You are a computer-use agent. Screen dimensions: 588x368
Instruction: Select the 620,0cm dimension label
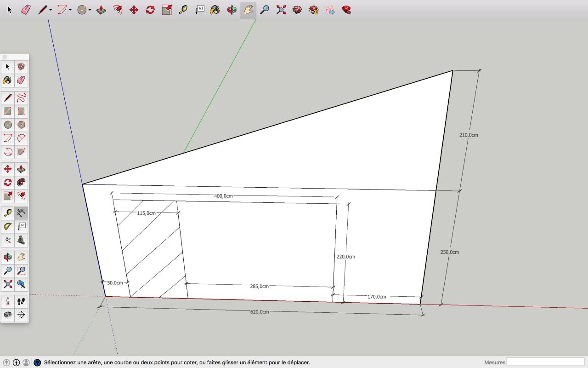tap(260, 312)
